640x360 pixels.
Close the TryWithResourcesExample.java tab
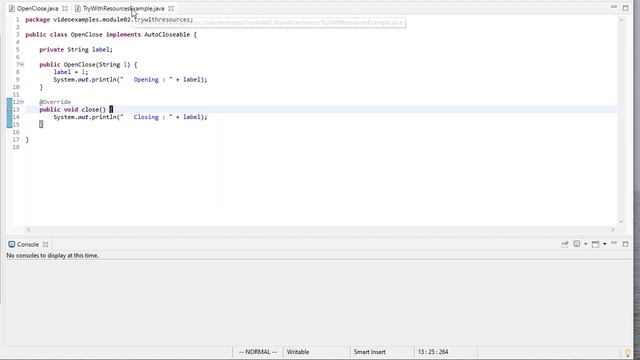pyautogui.click(x=171, y=8)
